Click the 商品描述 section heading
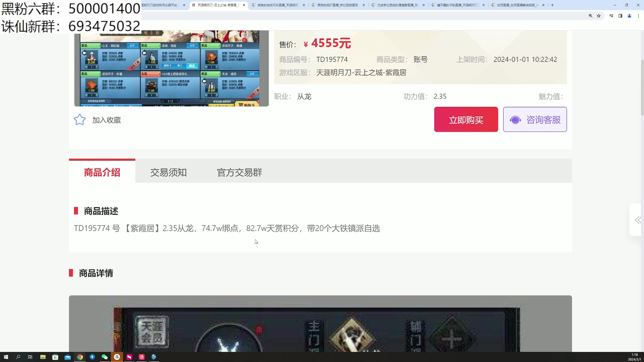Screen dimensions: 644x362 [x=101, y=211]
